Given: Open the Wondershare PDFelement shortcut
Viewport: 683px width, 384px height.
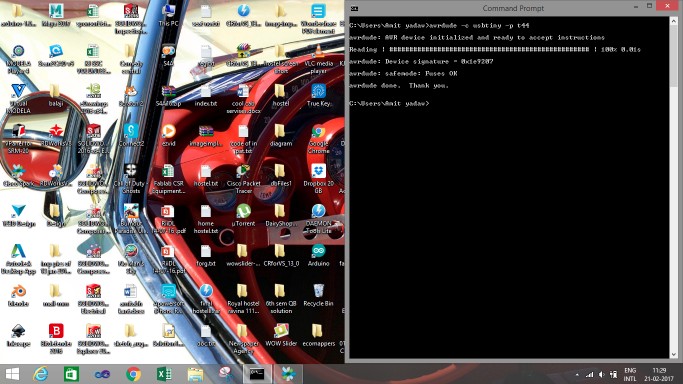Looking at the screenshot, I should click(x=318, y=19).
